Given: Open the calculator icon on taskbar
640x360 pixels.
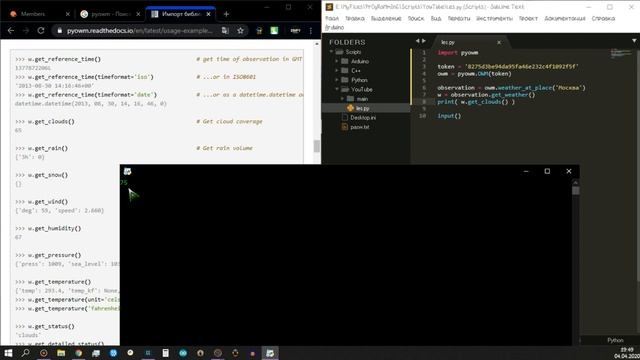Looking at the screenshot, I should [x=165, y=353].
